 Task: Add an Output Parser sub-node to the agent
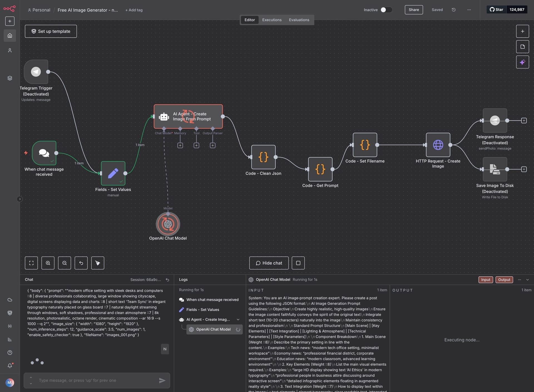pos(213,145)
